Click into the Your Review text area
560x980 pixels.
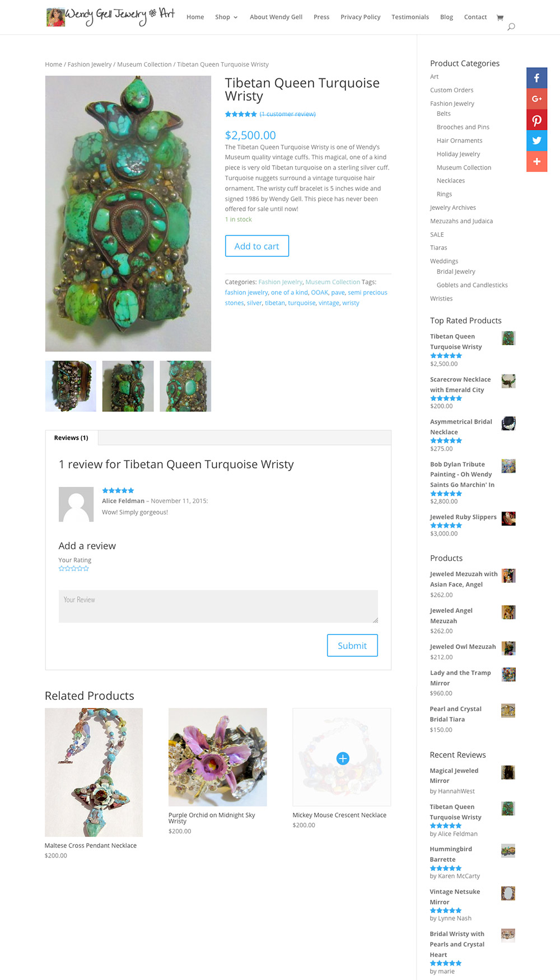click(x=218, y=606)
